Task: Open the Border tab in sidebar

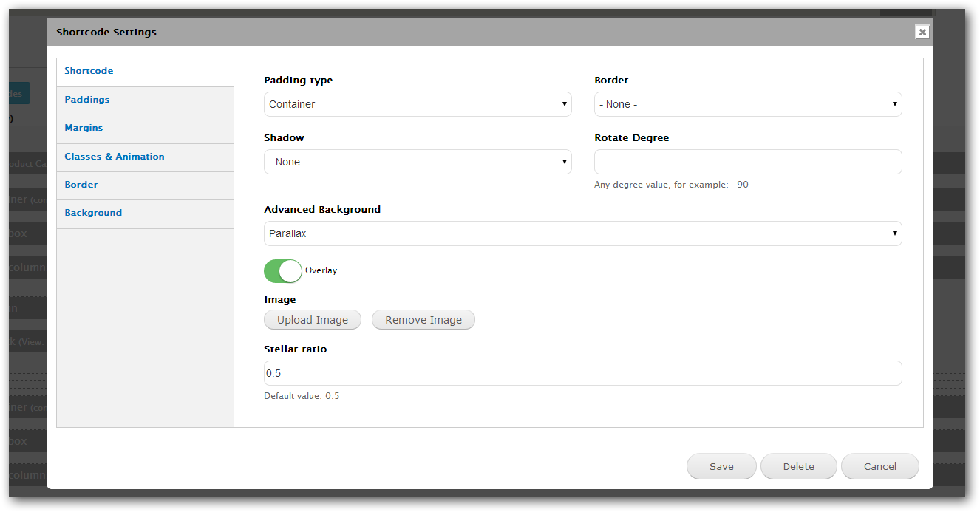Action: (81, 185)
